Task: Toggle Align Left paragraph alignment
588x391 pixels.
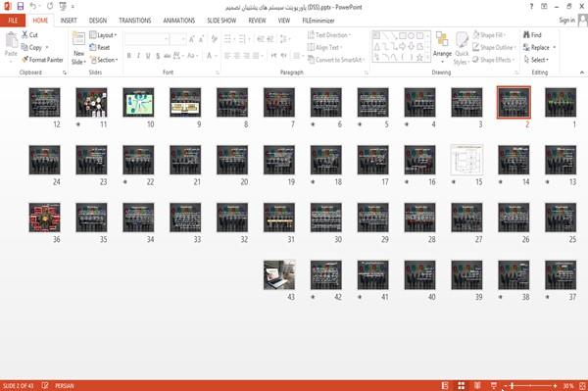Action: (x=227, y=56)
